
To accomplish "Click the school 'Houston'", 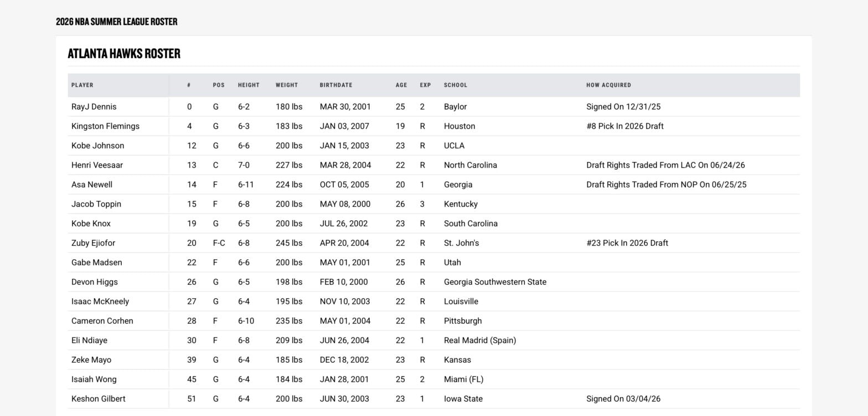I will pos(459,126).
